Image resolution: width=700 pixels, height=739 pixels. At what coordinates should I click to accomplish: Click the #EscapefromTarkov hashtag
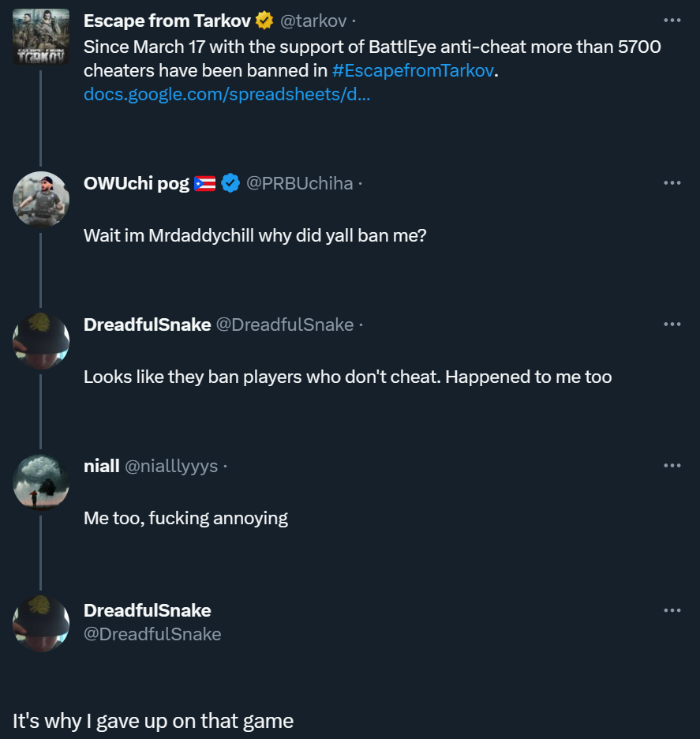pos(413,70)
